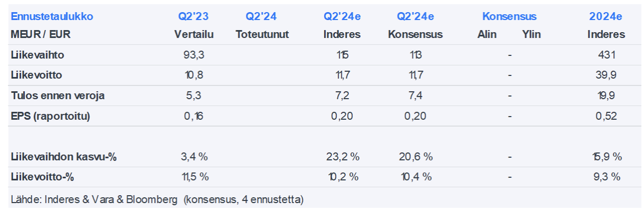The width and height of the screenshot is (644, 211).
Task: Click the EPS (raportoitu) row label
Action: [51, 116]
